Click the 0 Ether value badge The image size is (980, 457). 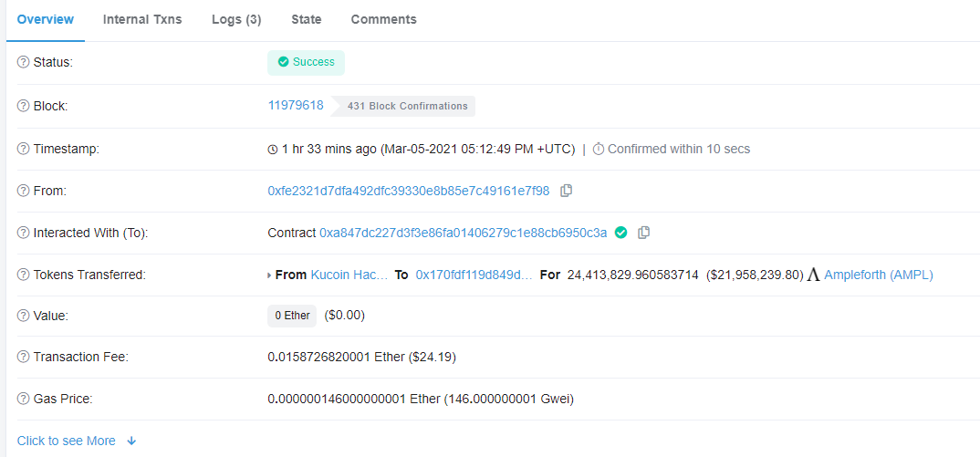point(292,316)
